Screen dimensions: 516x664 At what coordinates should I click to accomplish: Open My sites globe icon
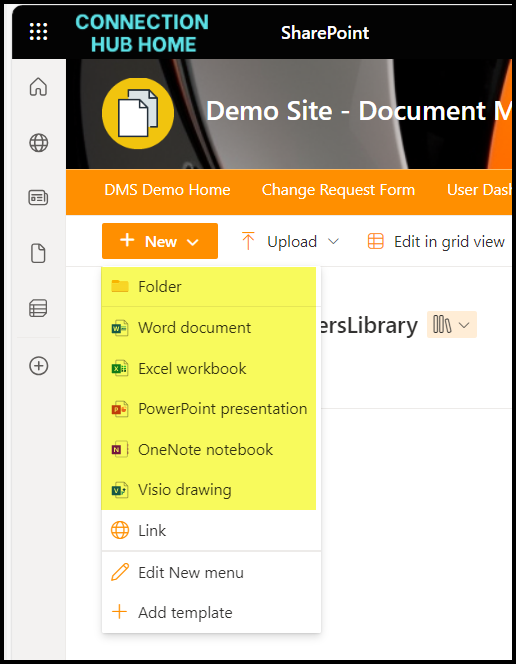pyautogui.click(x=38, y=143)
